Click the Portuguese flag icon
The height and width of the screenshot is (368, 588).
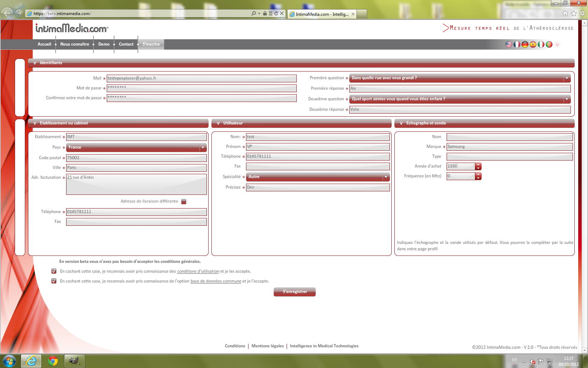pos(549,45)
